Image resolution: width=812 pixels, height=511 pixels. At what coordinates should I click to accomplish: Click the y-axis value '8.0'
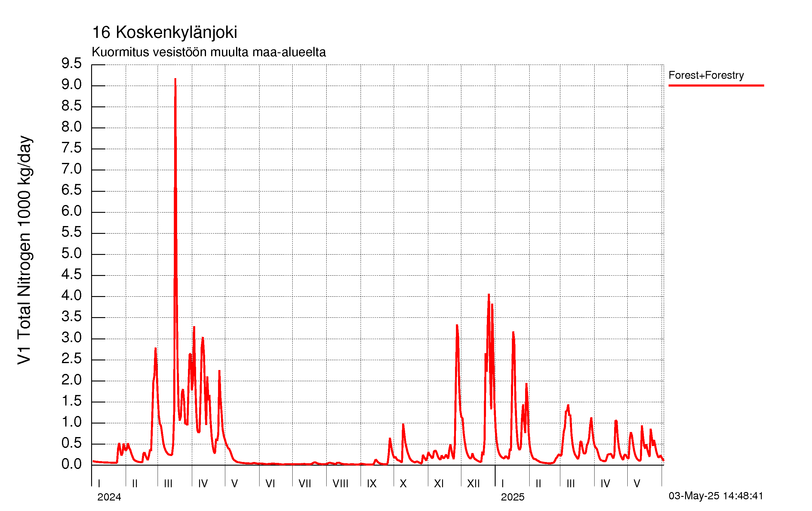pyautogui.click(x=72, y=127)
